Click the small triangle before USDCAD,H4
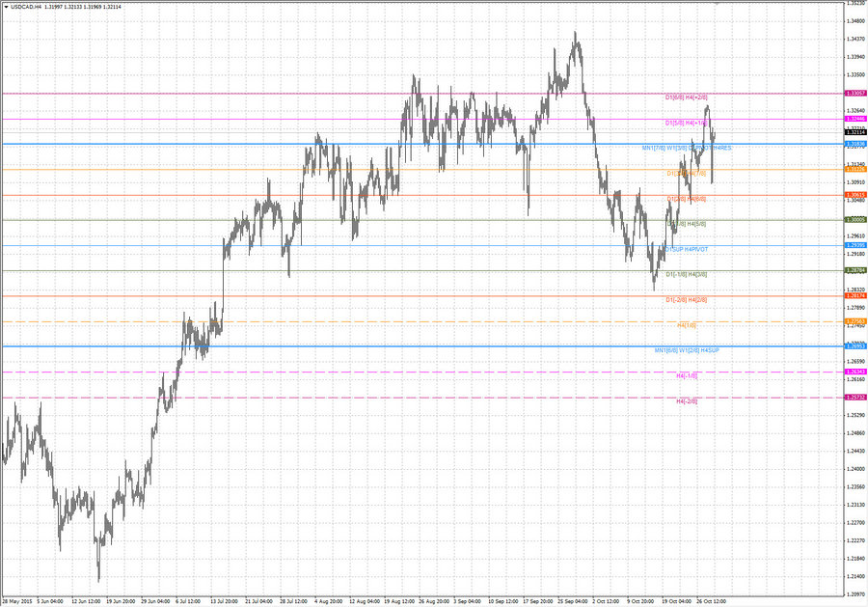Viewport: 868px width, 607px height. 6,7
